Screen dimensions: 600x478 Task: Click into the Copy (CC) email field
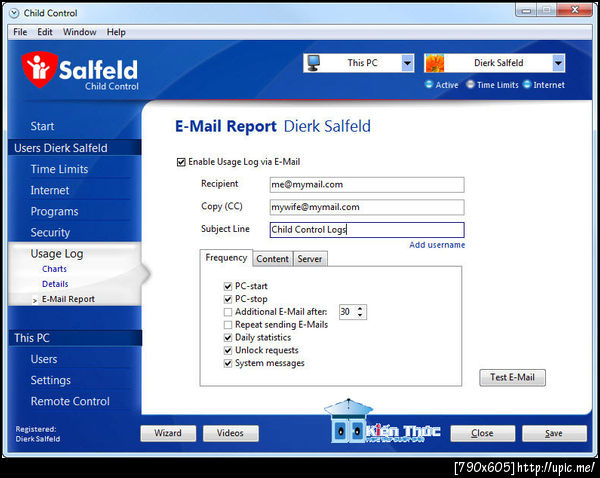click(367, 207)
